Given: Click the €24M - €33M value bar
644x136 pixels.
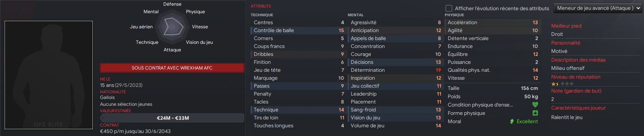Looking at the screenshot, I should tap(172, 118).
